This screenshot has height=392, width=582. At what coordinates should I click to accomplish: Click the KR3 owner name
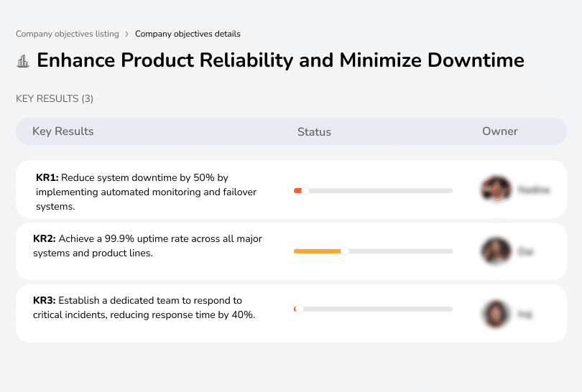pos(525,314)
